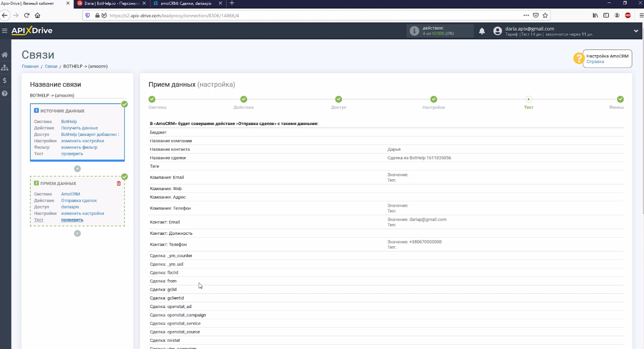Screen dimensions: 644x349
Task: Open the Справка help link
Action: [x=595, y=62]
